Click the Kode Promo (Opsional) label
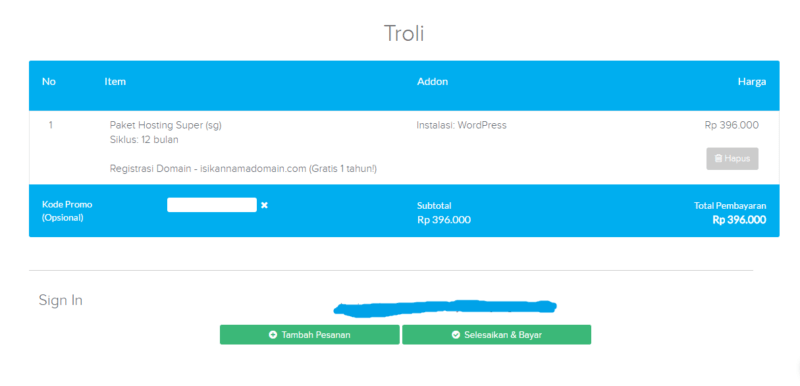The width and height of the screenshot is (800, 386). [67, 211]
